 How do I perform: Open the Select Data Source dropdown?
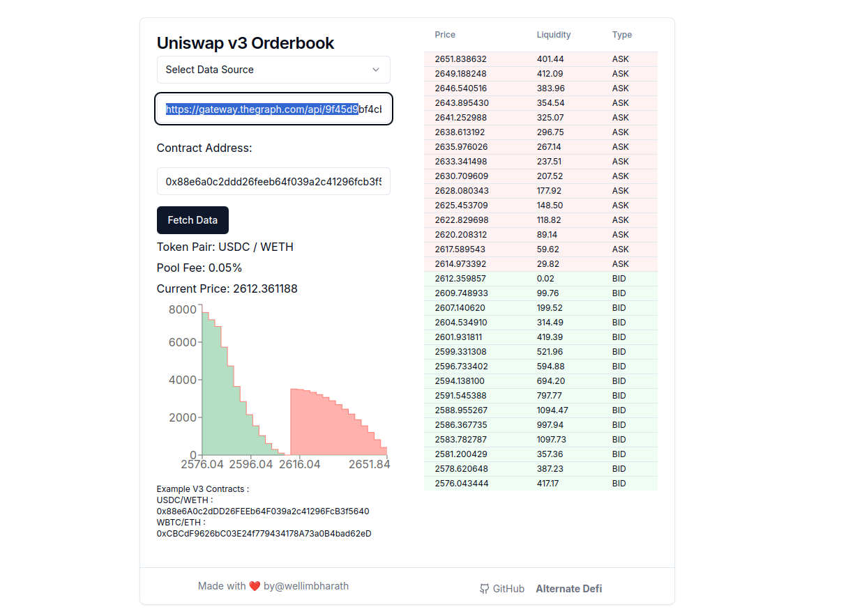pos(273,70)
